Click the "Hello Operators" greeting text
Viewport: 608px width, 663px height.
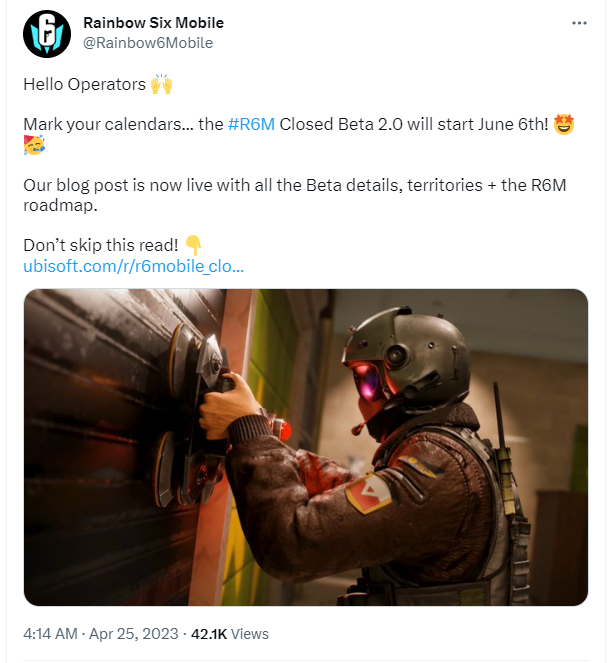tap(84, 85)
